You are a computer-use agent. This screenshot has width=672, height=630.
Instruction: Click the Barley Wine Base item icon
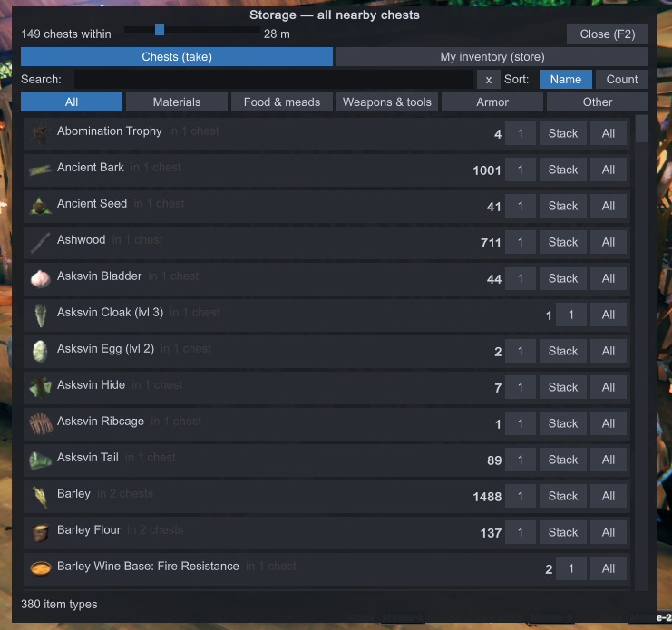pos(41,568)
